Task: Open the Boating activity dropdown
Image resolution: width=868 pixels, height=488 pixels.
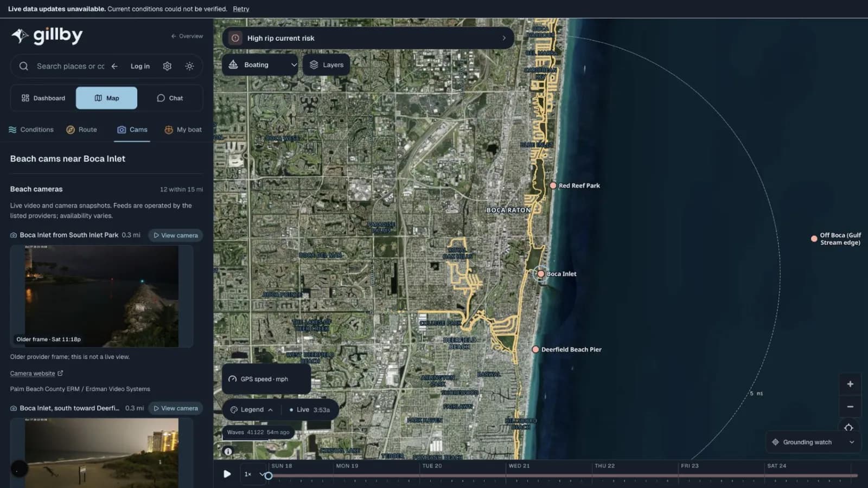Action: [260, 65]
